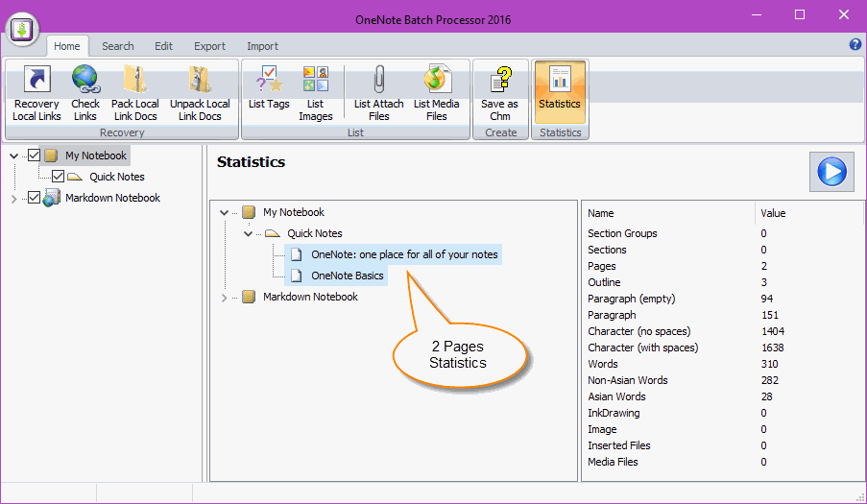Maximize the OneNote Batch Processor window
The width and height of the screenshot is (867, 504).
(800, 15)
